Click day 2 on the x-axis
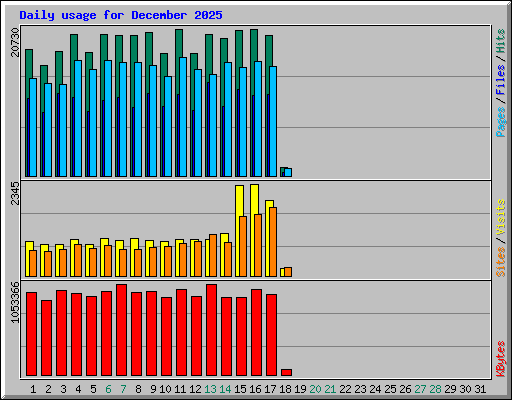This screenshot has width=512, height=400. point(48,389)
